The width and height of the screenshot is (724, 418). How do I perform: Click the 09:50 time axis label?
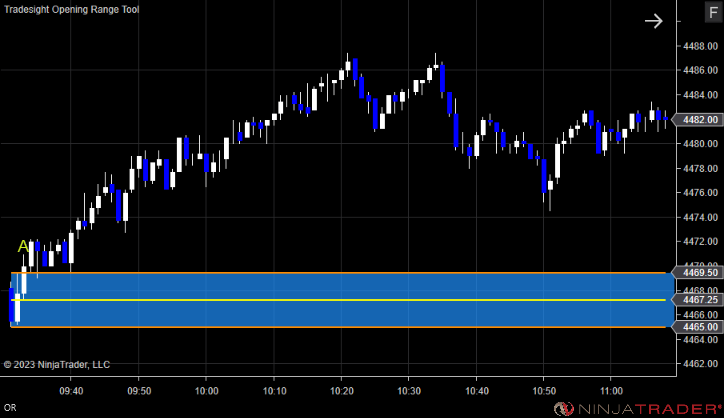tap(139, 391)
